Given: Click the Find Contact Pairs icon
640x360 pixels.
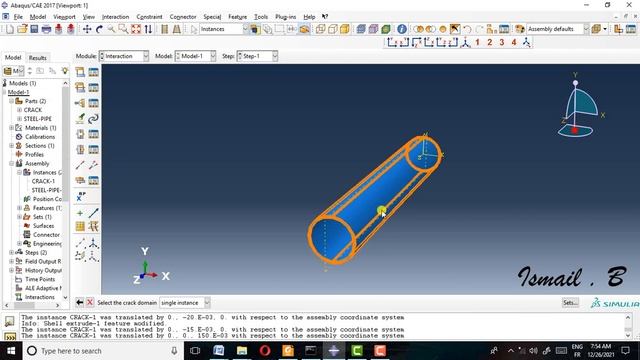Looking at the screenshot, I should (80, 119).
